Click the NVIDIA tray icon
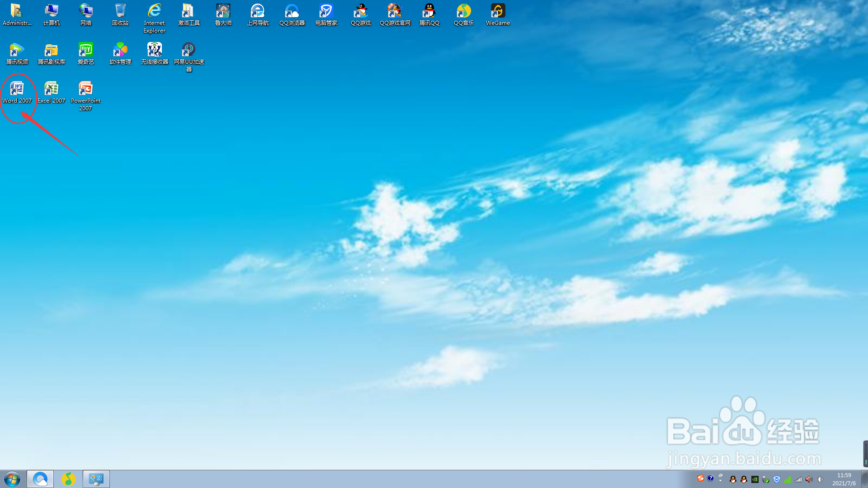This screenshot has width=868, height=488. click(x=755, y=479)
